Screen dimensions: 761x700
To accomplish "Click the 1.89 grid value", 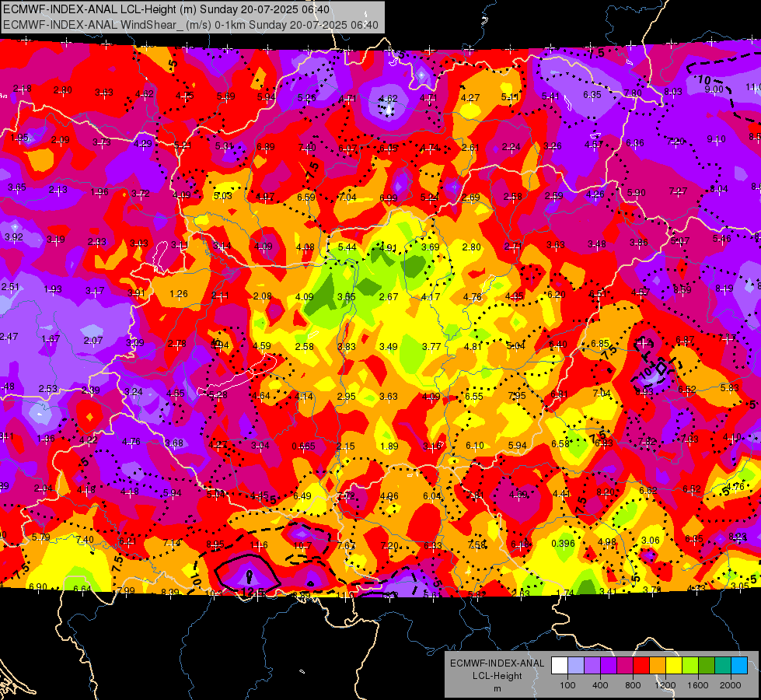I will 389,446.
